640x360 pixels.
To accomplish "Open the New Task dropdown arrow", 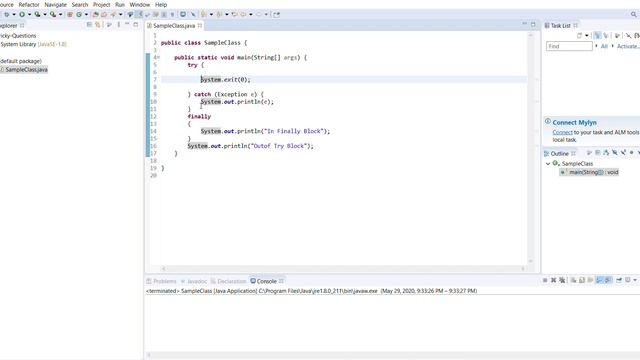I will click(587, 36).
